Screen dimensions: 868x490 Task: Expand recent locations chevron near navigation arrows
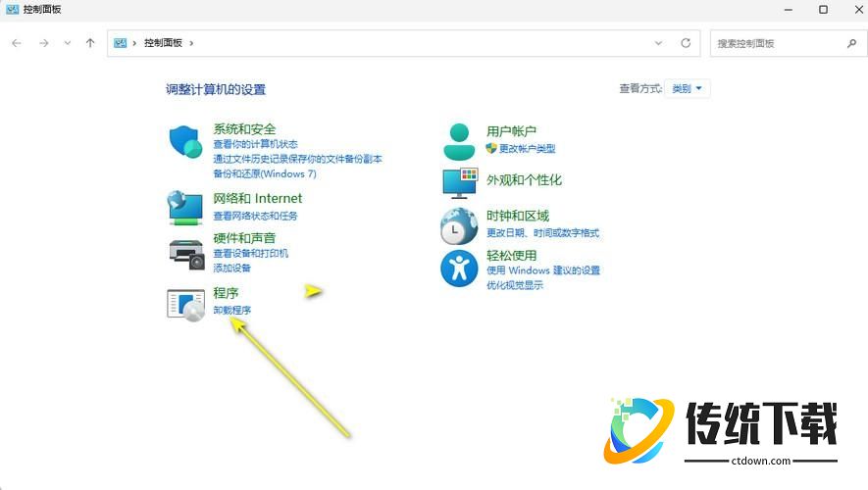click(x=67, y=43)
